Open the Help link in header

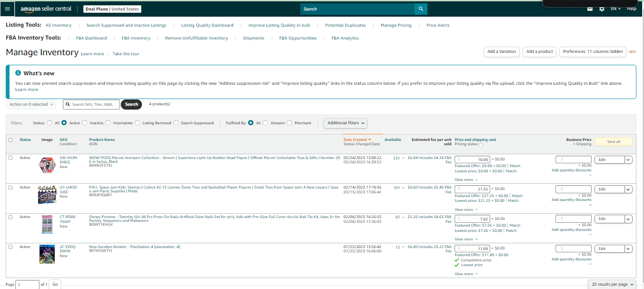631,9
